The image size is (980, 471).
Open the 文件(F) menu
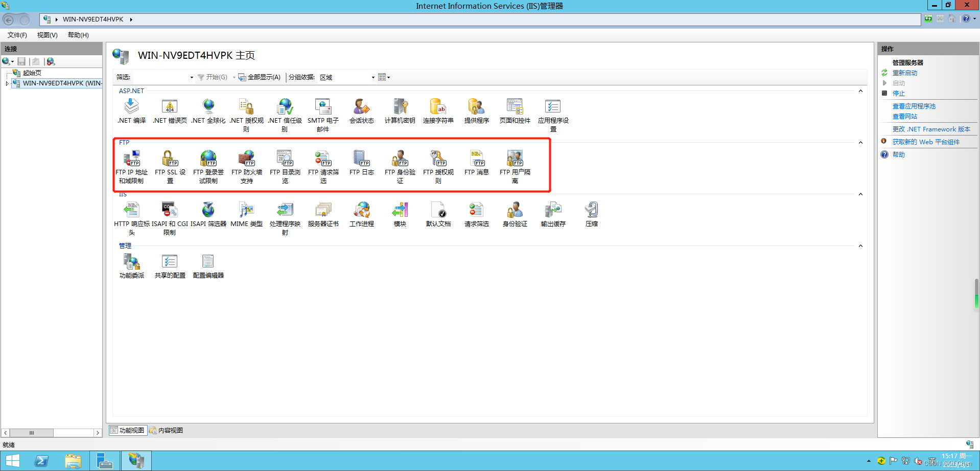tap(17, 35)
